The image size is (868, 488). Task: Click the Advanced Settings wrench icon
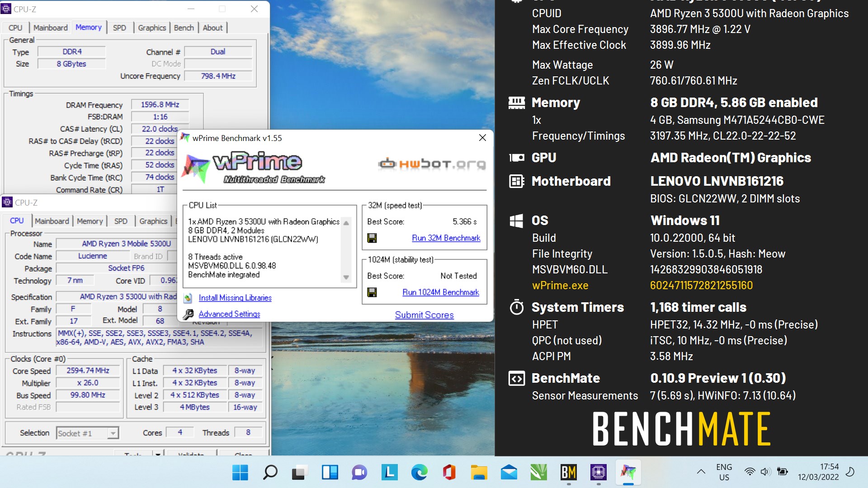tap(188, 314)
